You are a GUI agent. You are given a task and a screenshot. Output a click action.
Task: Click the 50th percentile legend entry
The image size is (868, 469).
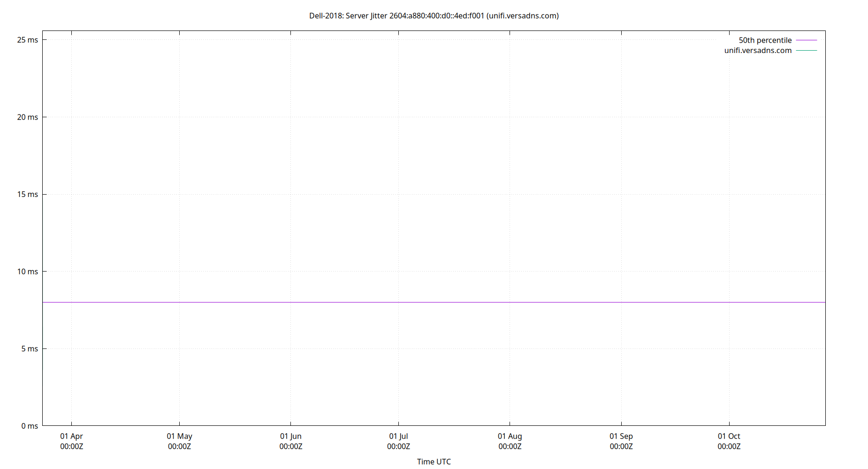click(765, 40)
